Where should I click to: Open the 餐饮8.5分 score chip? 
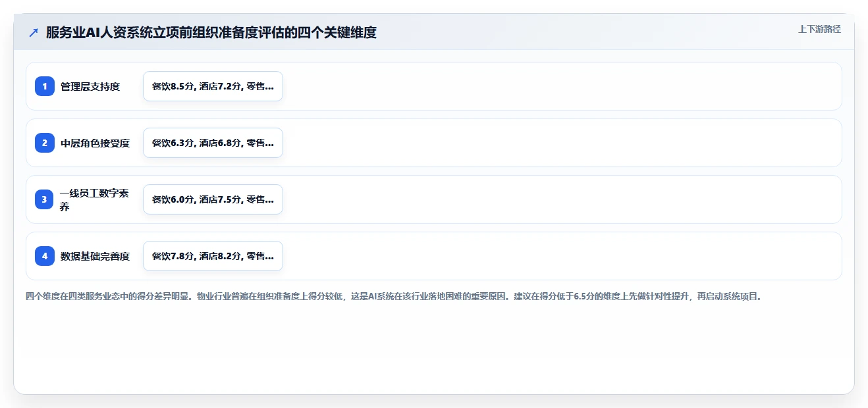213,86
